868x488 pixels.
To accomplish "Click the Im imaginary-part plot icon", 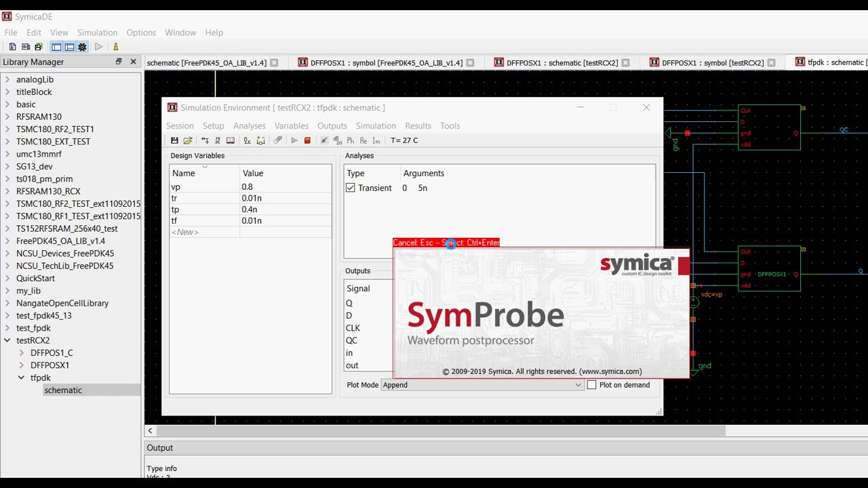I will point(376,140).
